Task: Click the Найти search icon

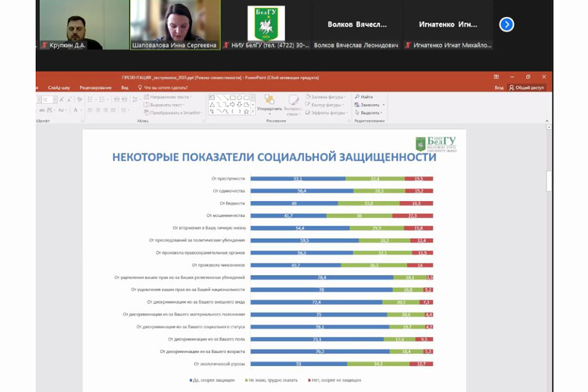Action: point(358,97)
